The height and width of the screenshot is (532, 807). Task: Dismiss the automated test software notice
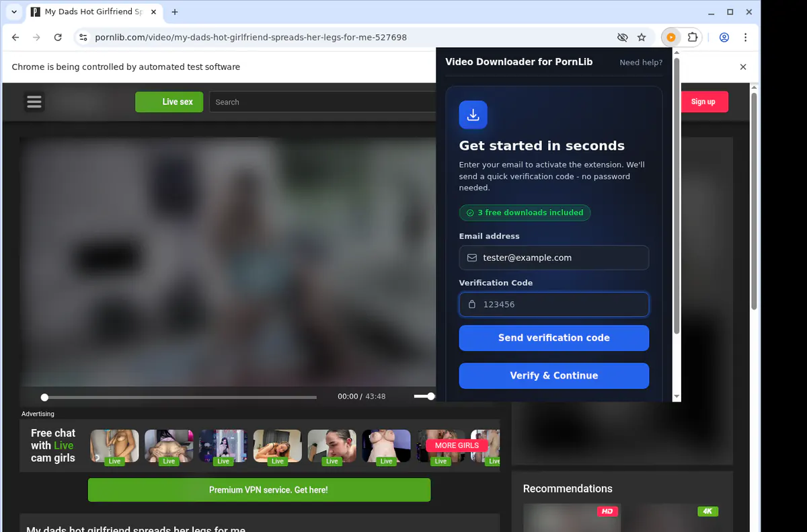coord(743,67)
